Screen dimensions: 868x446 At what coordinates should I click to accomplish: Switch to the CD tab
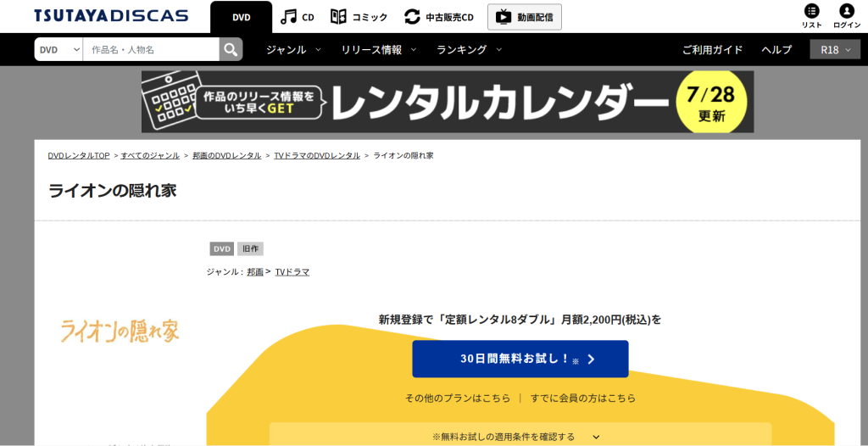click(x=298, y=17)
